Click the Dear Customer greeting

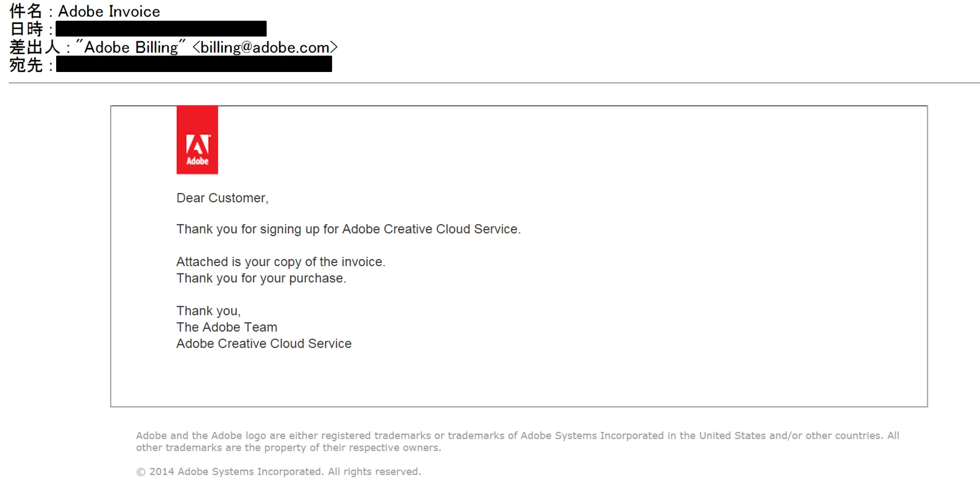(x=223, y=198)
